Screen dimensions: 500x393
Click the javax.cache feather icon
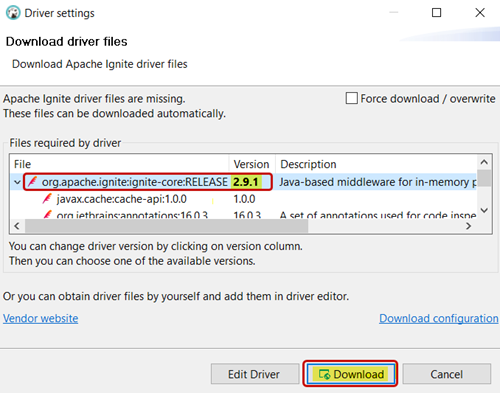[47, 199]
